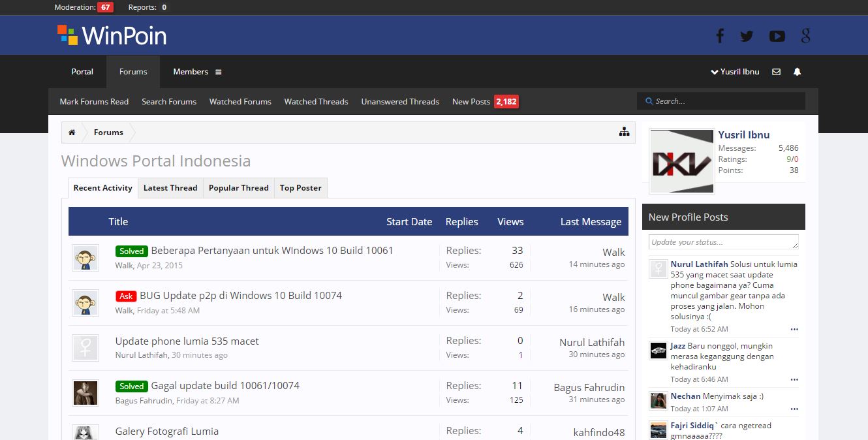Viewport: 868px width, 440px height.
Task: Open thread BUG Update p2p di Windows 10
Action: tap(241, 296)
